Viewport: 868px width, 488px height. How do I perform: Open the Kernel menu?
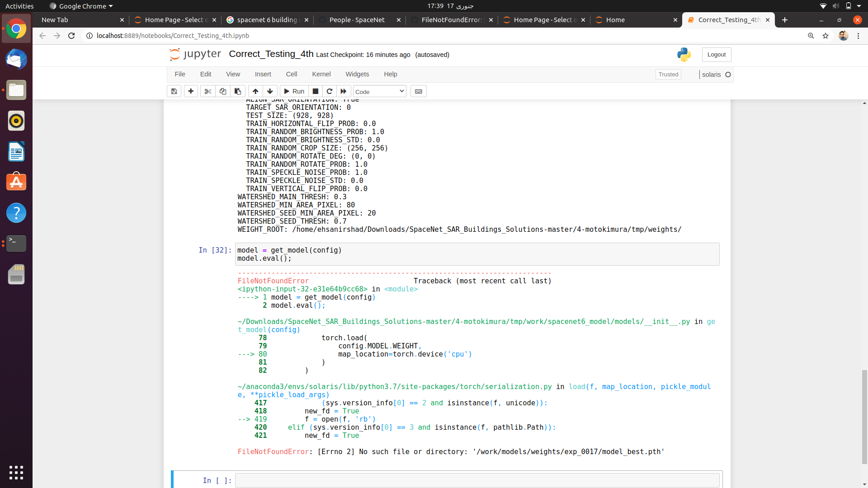[x=321, y=74]
